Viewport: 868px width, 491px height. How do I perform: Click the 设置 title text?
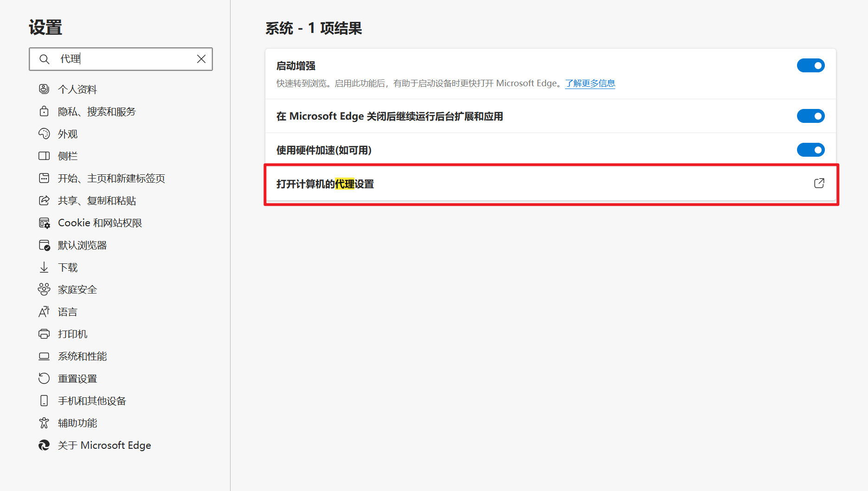pos(45,27)
